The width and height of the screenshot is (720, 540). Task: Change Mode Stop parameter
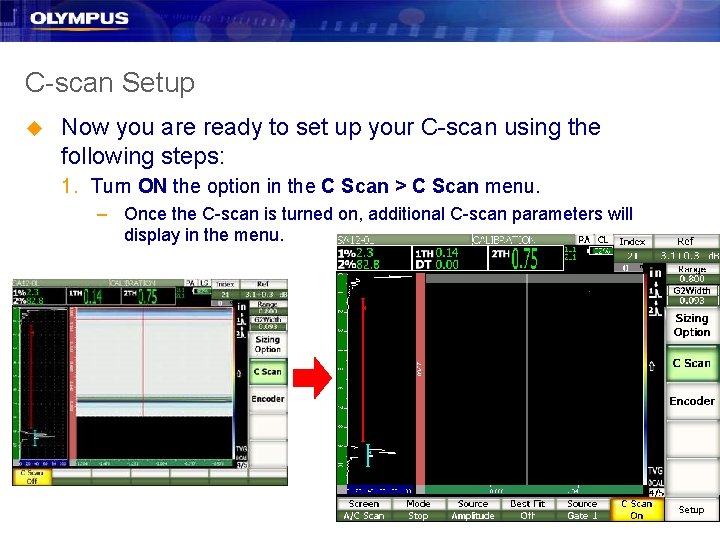[418, 510]
